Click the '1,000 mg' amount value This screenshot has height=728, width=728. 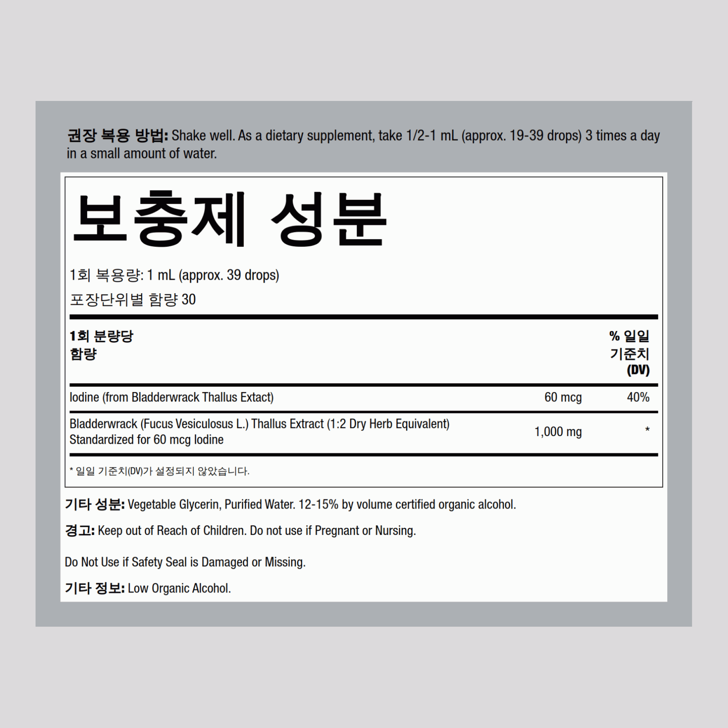point(558,432)
